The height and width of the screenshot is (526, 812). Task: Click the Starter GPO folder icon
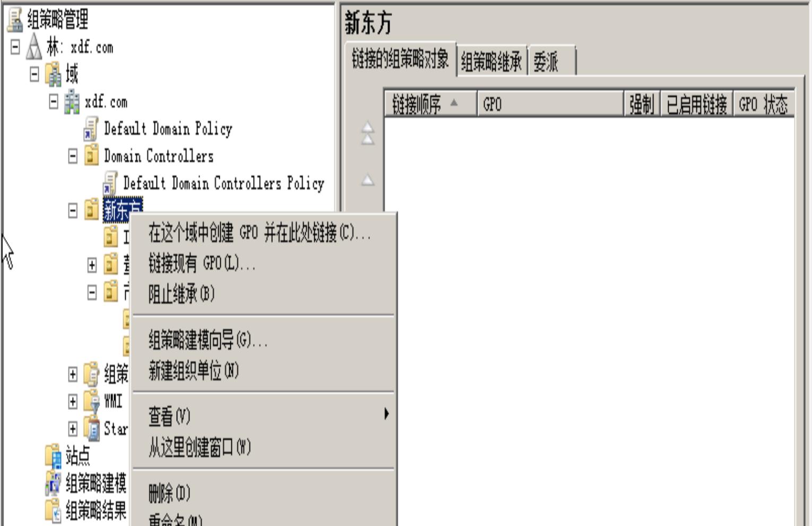pos(92,429)
